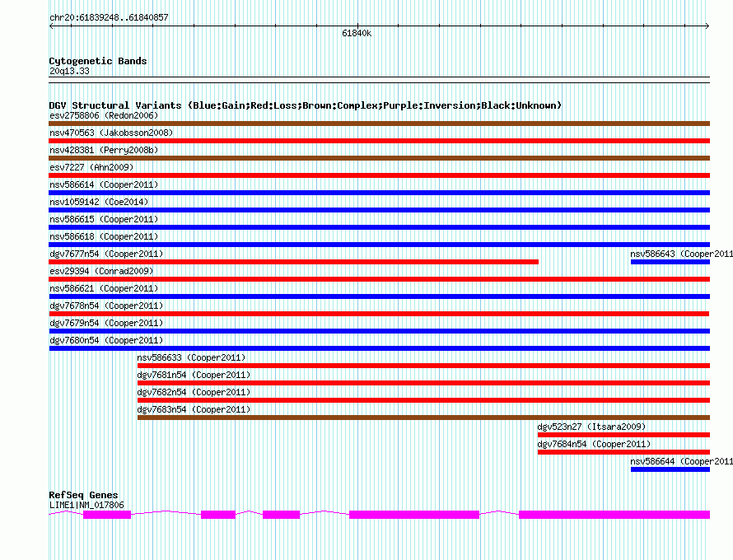Select nsv586621 (Cooper2011) label

click(x=104, y=288)
